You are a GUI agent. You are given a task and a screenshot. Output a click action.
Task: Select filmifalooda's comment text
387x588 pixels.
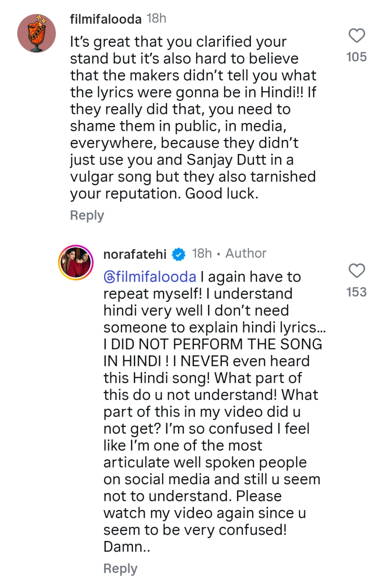(191, 118)
